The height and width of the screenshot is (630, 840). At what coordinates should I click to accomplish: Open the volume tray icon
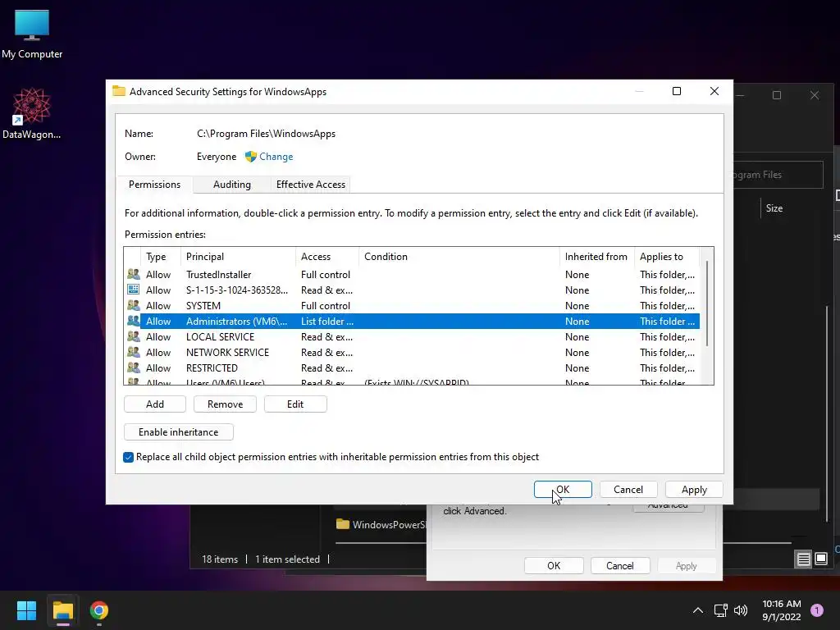(741, 610)
